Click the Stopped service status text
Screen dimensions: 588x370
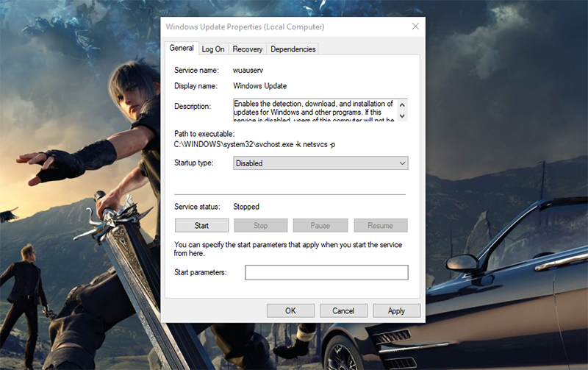pos(246,207)
